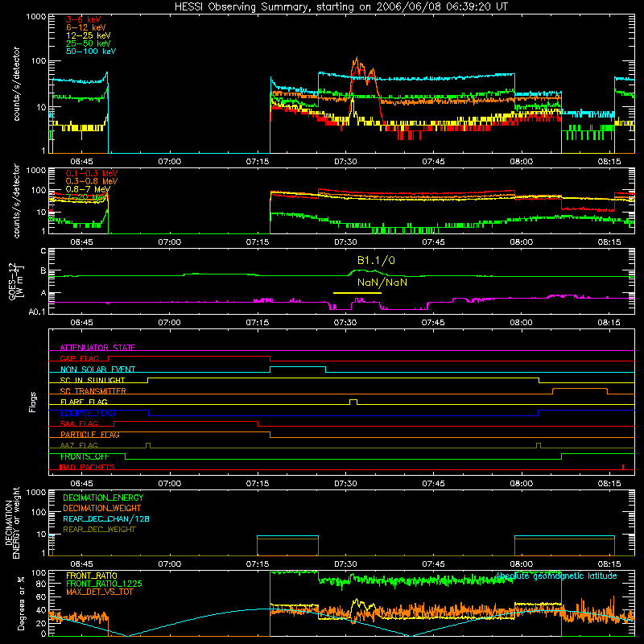Select the ATTENUATOR_STATE flag label
Screen dimensions: 644x644
coord(97,348)
